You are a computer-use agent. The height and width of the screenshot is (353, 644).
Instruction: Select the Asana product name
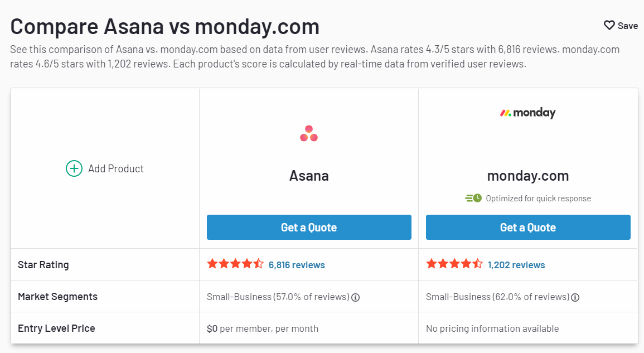coord(309,176)
